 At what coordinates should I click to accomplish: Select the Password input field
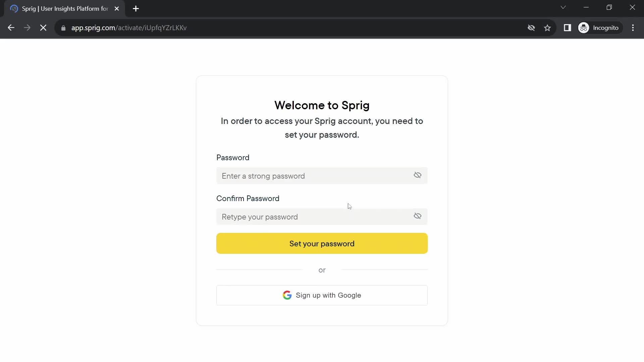click(x=322, y=176)
